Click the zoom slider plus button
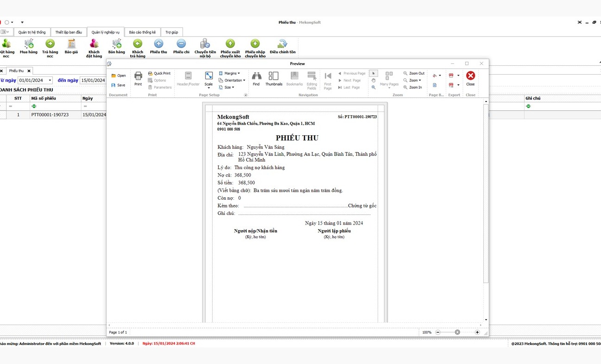Viewport: 601px width, 364px height. click(477, 333)
